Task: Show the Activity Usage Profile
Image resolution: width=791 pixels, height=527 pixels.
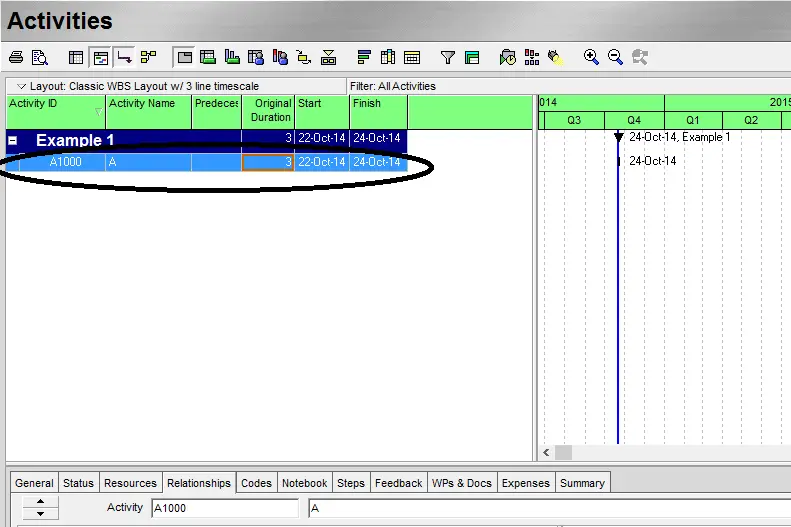Action: point(232,57)
